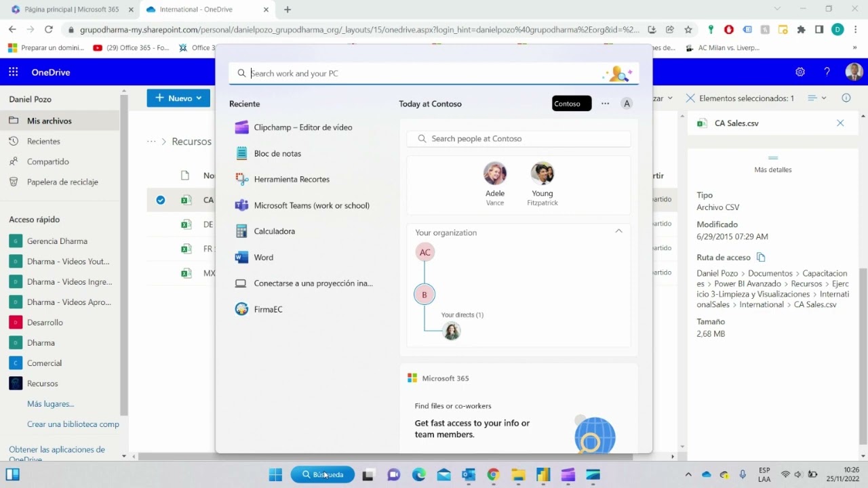Focus the Search work and your PC field

click(x=434, y=73)
